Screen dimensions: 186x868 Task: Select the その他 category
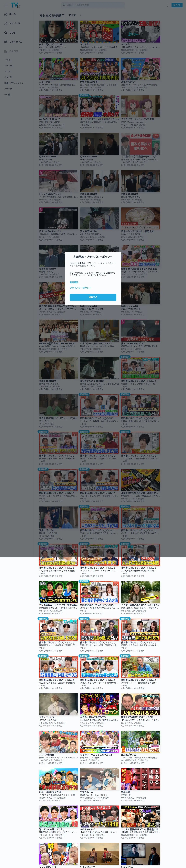pyautogui.click(x=7, y=94)
